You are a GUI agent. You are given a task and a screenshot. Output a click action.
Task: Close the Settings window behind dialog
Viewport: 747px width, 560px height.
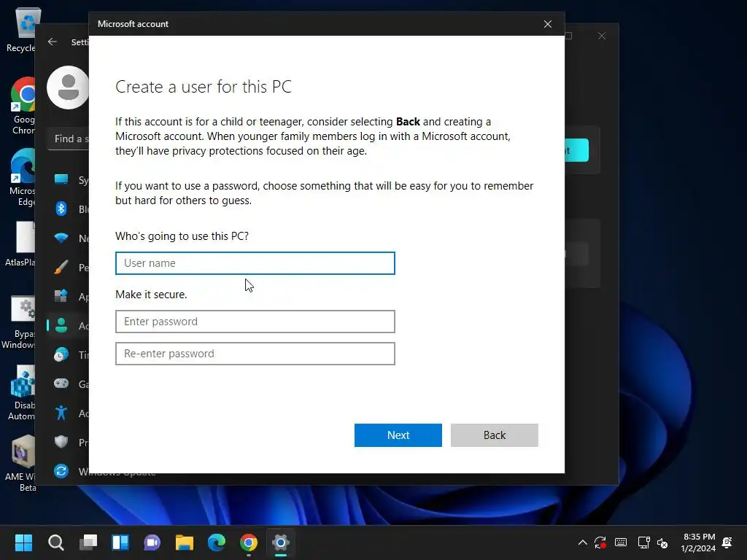point(602,36)
